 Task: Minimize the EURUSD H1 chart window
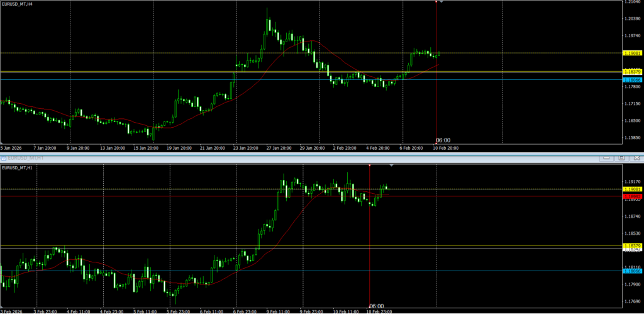(x=606, y=157)
